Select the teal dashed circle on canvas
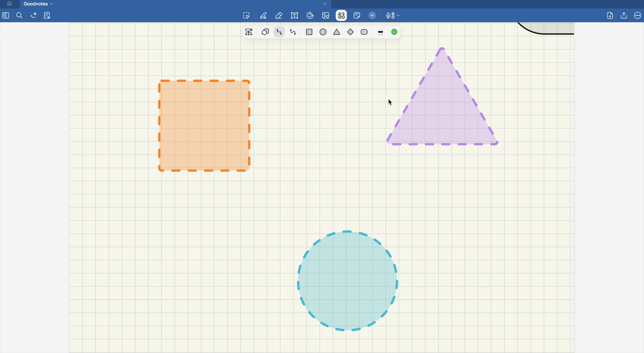 348,281
